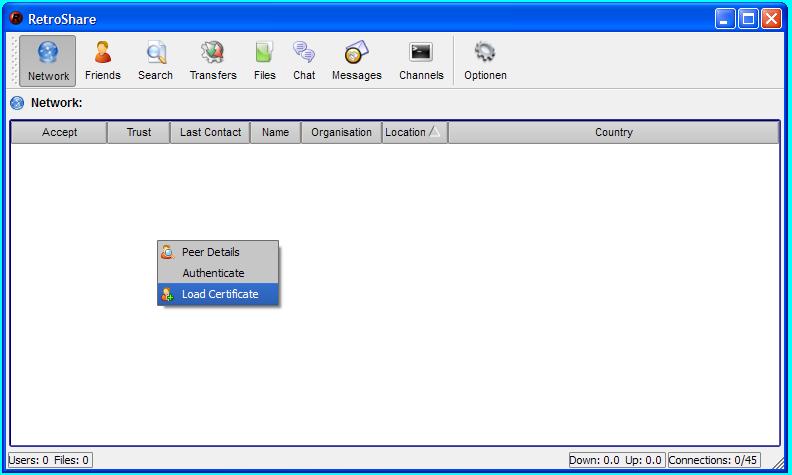The image size is (792, 475).
Task: Maximize the RetroShare window
Action: [748, 19]
